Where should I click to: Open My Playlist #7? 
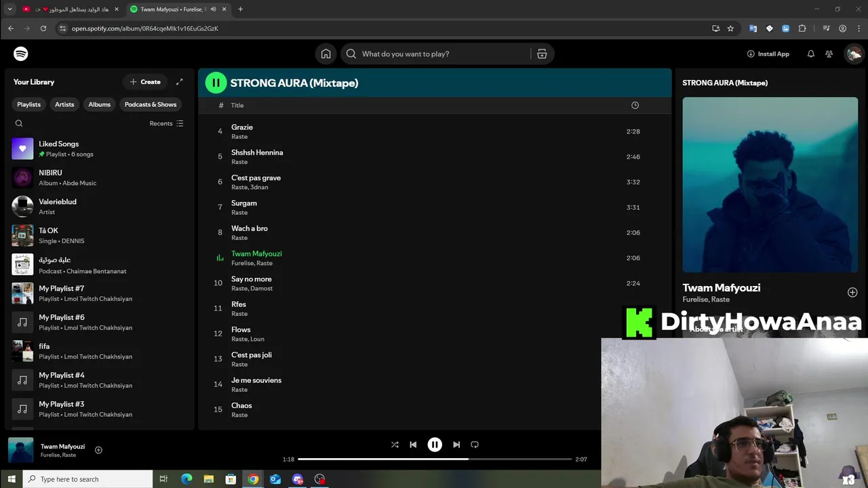click(98, 293)
